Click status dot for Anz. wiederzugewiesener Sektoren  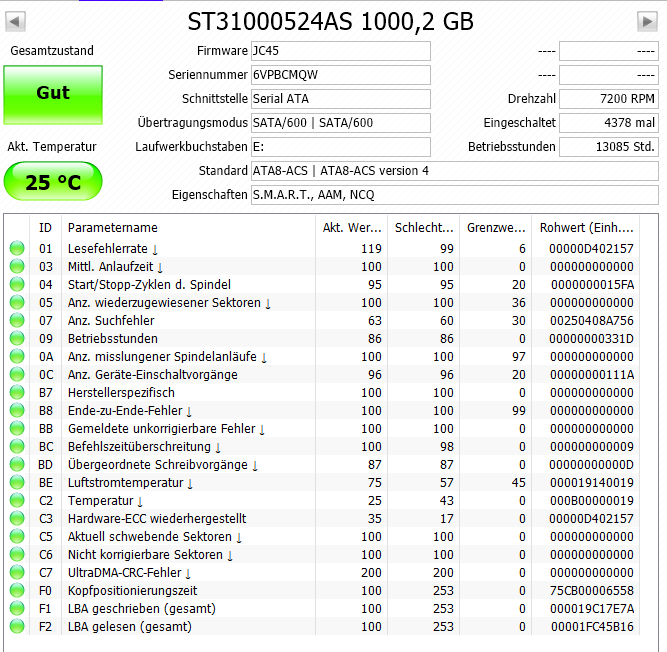point(17,302)
